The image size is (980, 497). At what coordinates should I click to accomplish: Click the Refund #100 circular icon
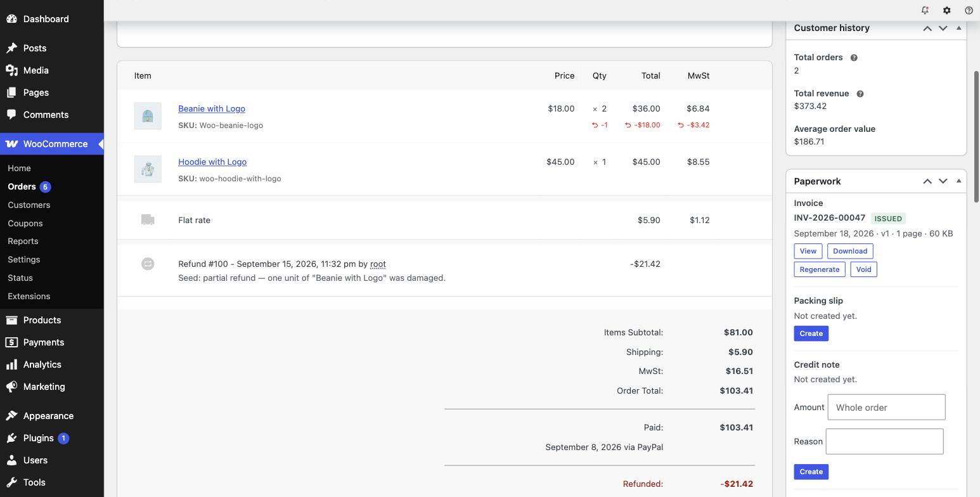148,264
